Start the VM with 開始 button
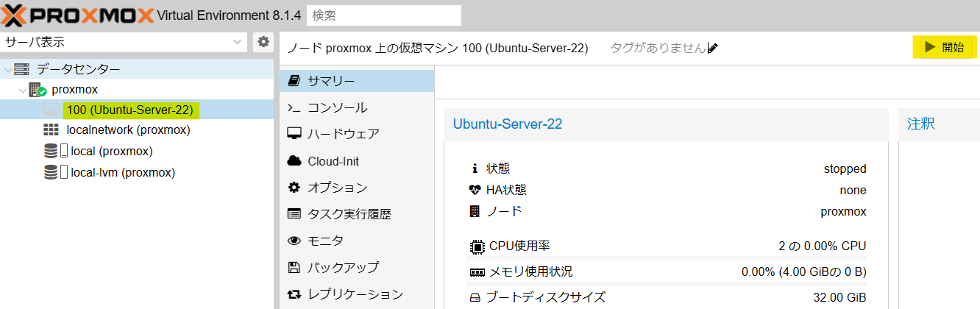This screenshot has height=309, width=980. pyautogui.click(x=945, y=47)
